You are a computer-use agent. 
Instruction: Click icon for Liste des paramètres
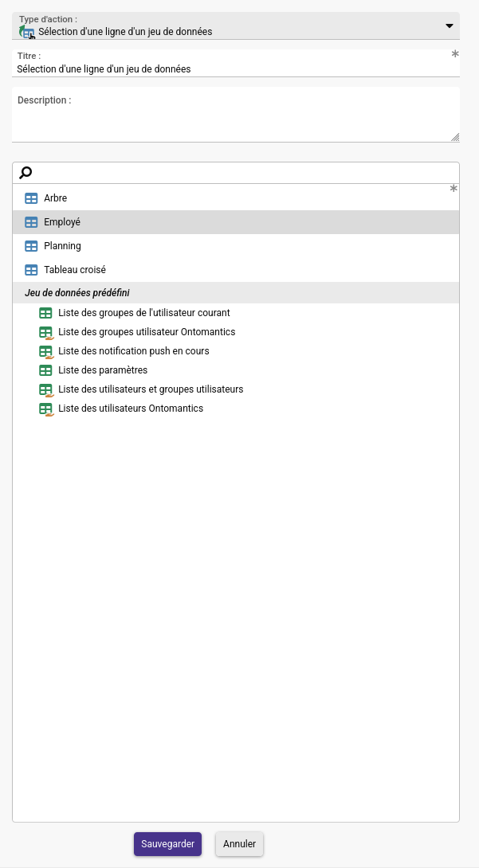point(45,369)
